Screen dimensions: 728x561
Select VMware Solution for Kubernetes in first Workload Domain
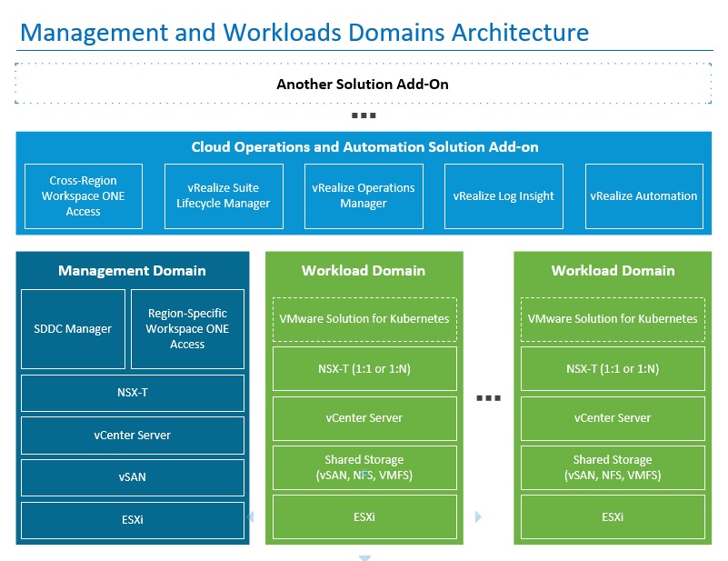pos(364,319)
